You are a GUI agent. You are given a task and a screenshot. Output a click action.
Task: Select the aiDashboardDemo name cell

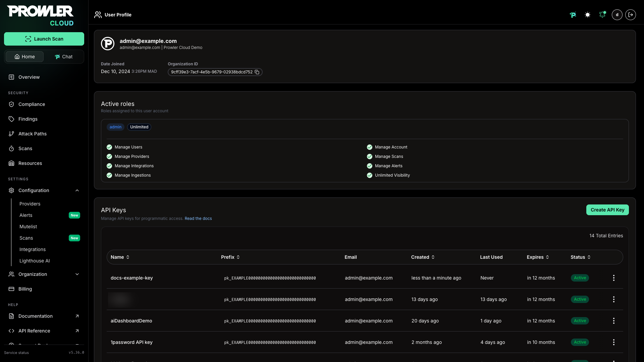coord(131,321)
